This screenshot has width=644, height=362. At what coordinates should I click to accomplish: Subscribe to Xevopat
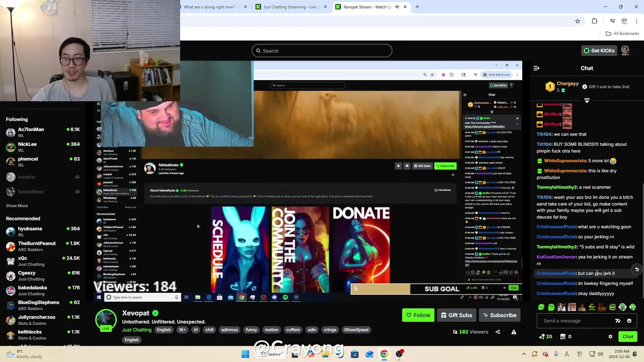point(500,315)
